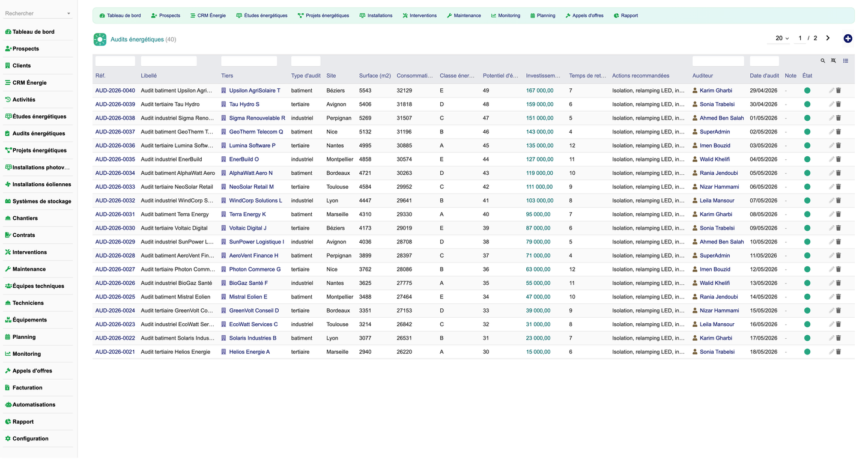
Task: Clear filters with crossed magnifier icon
Action: coord(833,61)
